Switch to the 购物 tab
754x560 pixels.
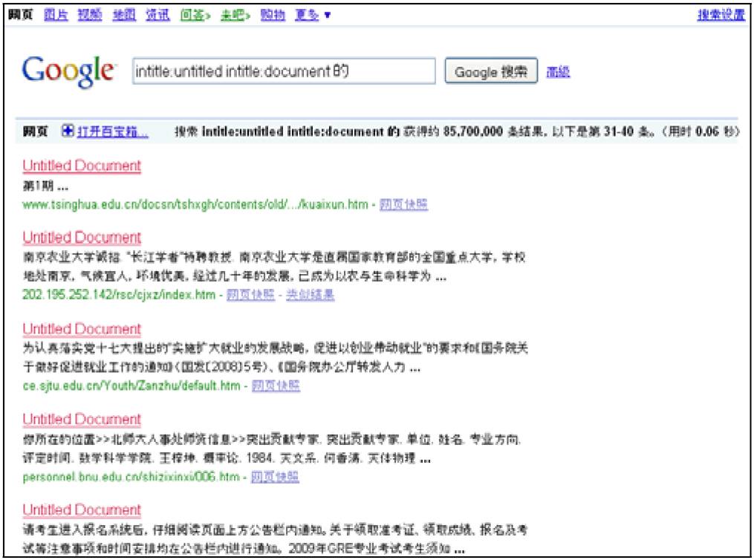(273, 15)
